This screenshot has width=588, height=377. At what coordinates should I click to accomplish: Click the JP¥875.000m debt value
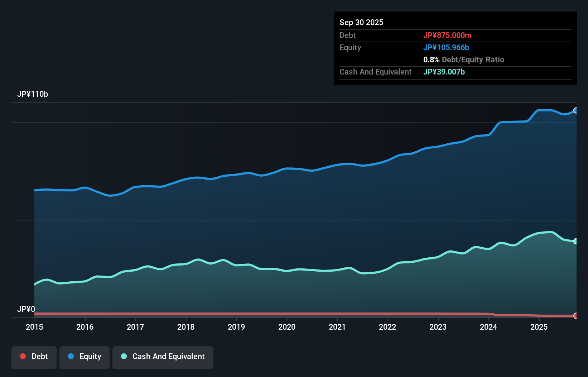pos(448,35)
